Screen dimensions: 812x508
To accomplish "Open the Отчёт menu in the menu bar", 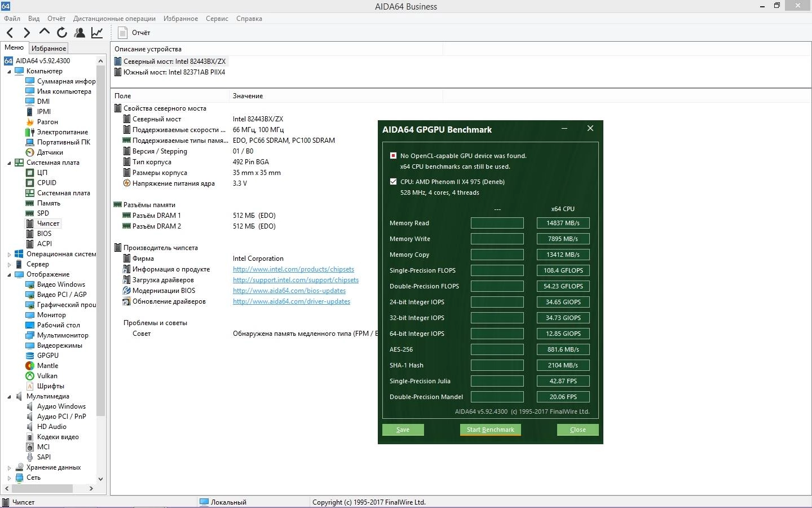I will pyautogui.click(x=56, y=19).
